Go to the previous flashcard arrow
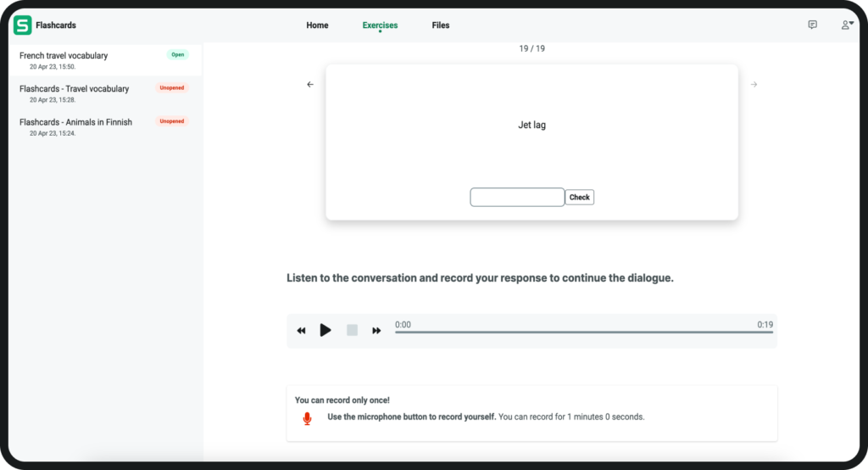This screenshot has width=868, height=470. (310, 85)
